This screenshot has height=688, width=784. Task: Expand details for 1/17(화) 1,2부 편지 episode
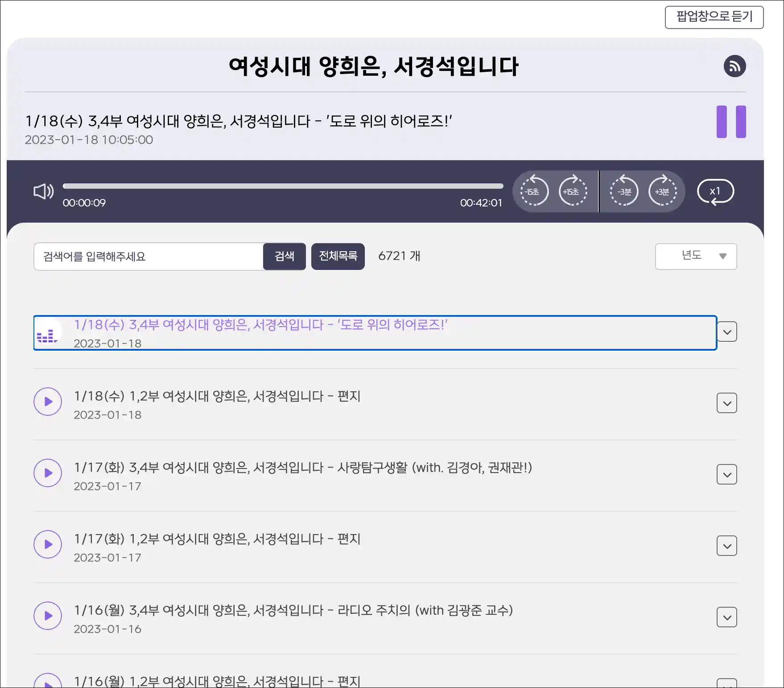coord(726,546)
